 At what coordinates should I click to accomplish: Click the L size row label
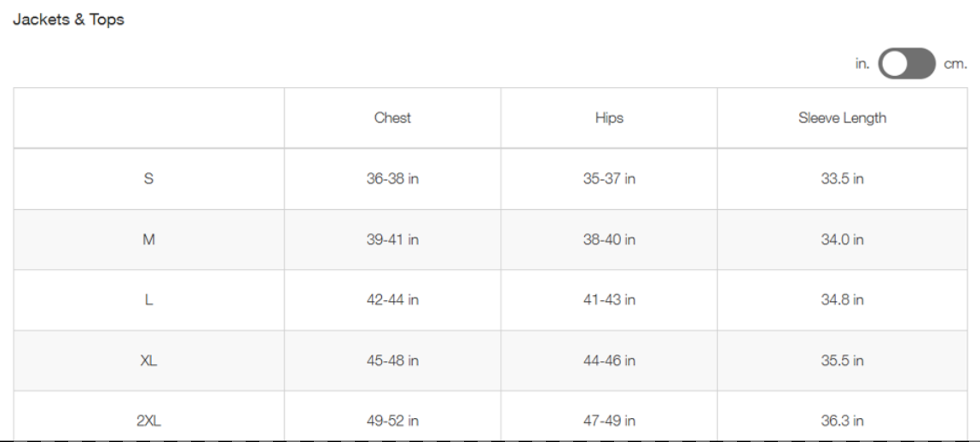(148, 300)
